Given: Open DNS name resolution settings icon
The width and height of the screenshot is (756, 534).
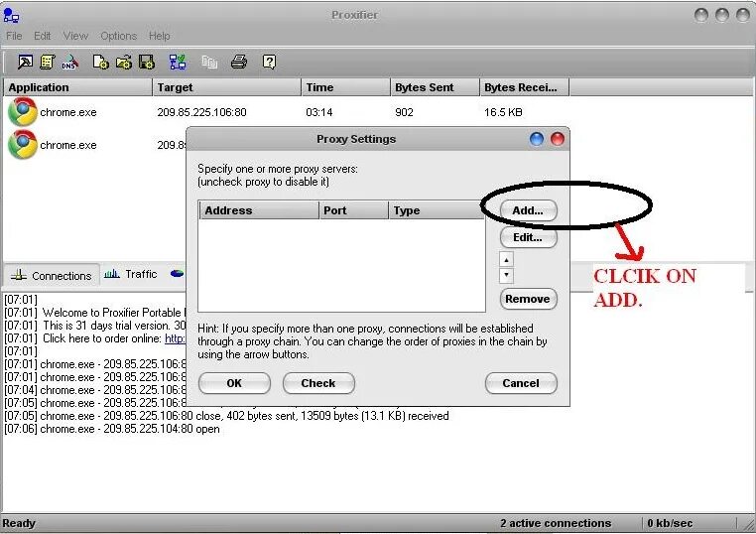Looking at the screenshot, I should click(69, 62).
